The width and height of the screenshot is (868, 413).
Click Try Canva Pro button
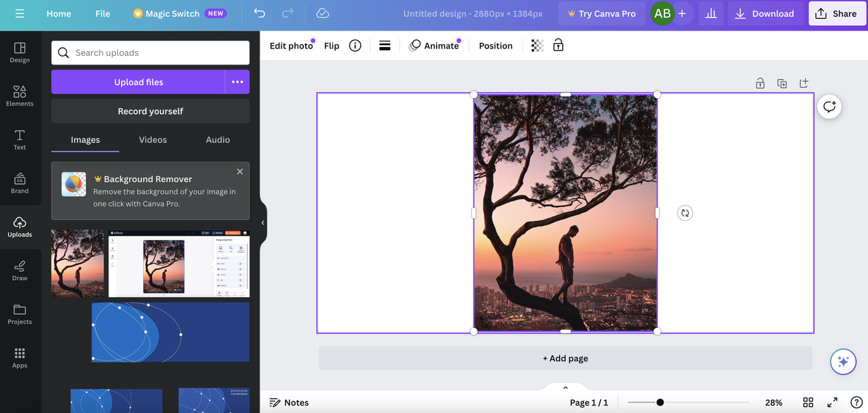pyautogui.click(x=601, y=14)
